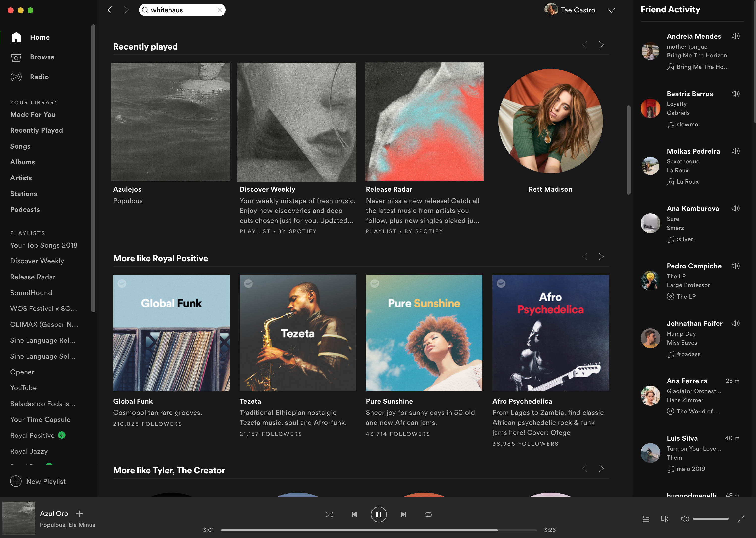Skip to previous track
This screenshot has width=756, height=538.
354,515
